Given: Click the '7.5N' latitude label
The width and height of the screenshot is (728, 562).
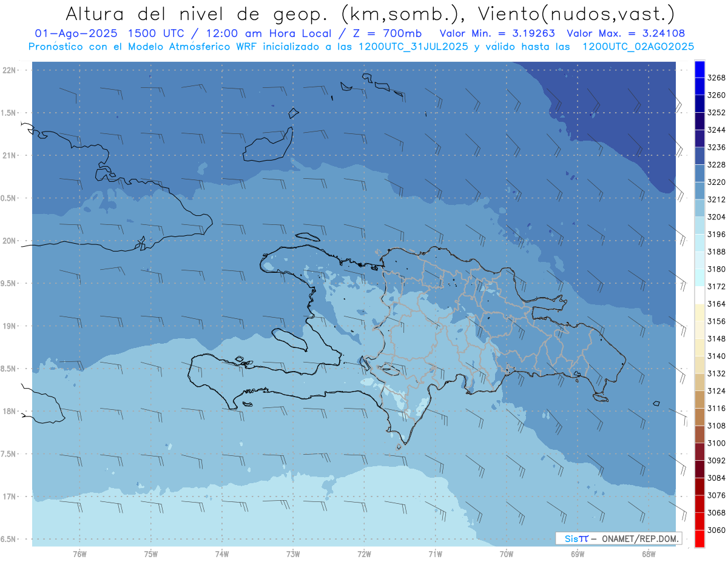Looking at the screenshot, I should click(x=8, y=454).
